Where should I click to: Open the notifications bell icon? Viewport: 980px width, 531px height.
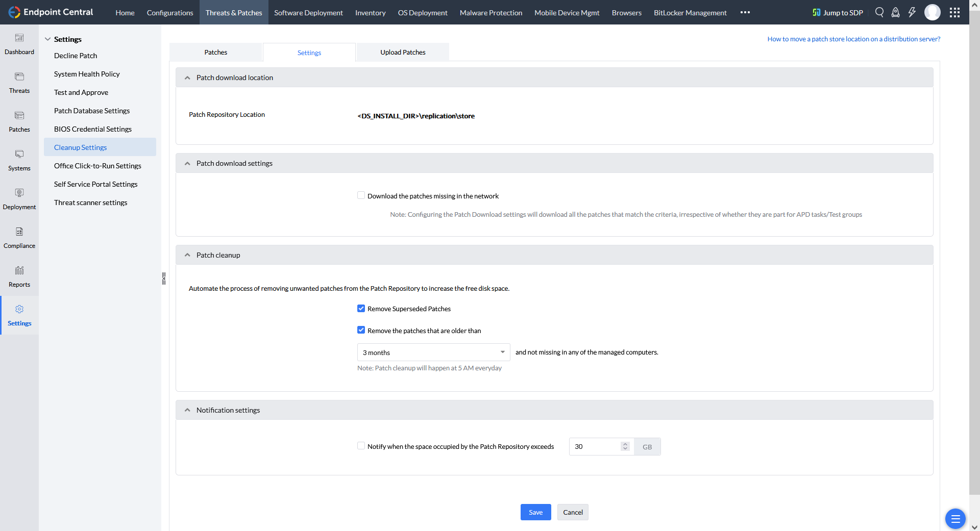[x=895, y=12]
